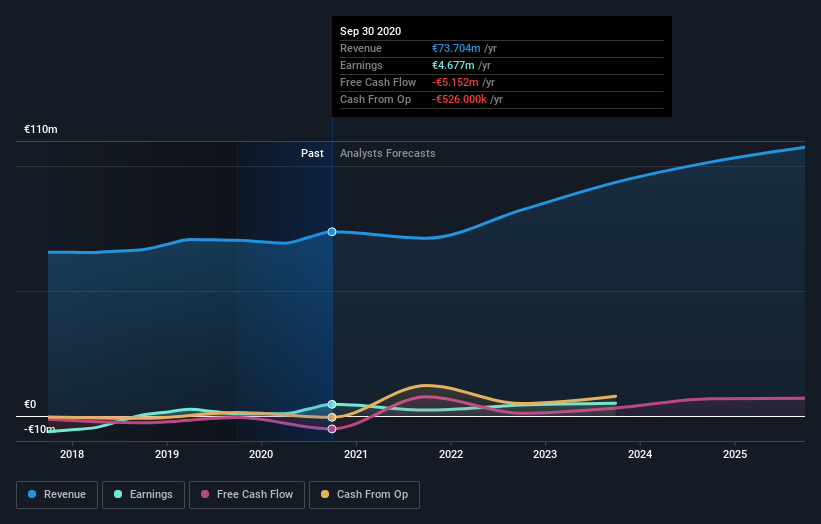Click the pink Free Cash Flow data marker

tap(332, 429)
